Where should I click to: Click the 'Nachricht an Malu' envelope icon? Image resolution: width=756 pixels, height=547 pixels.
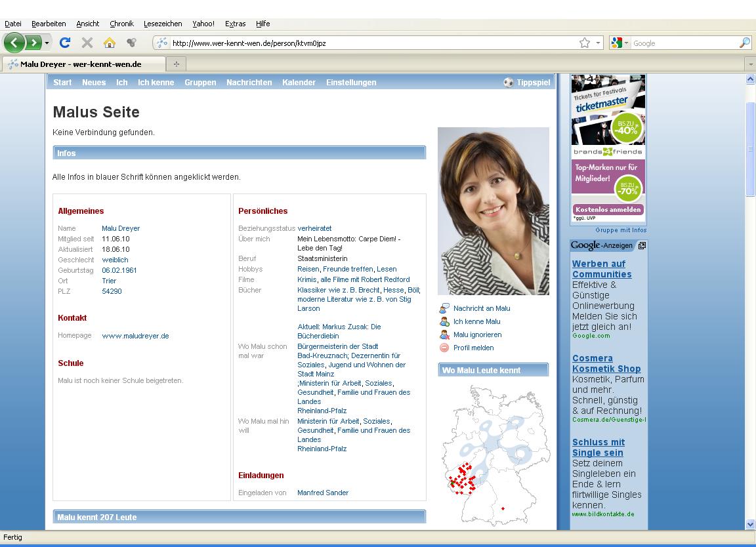444,308
